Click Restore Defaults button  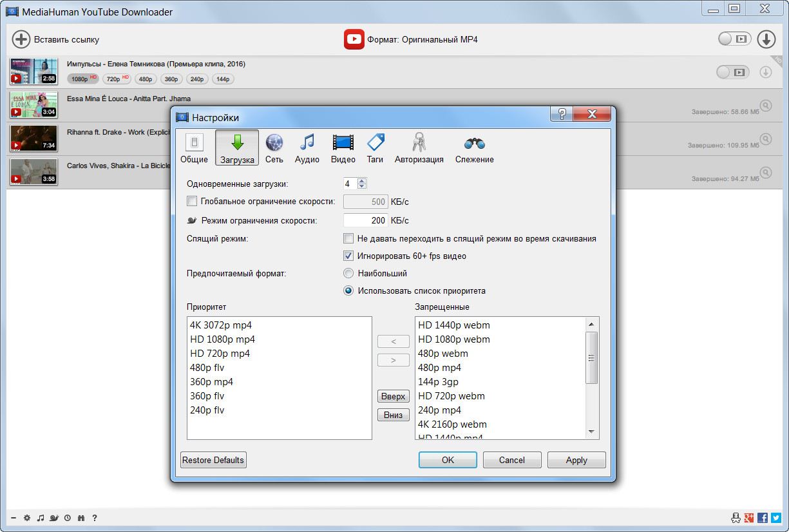[x=213, y=460]
